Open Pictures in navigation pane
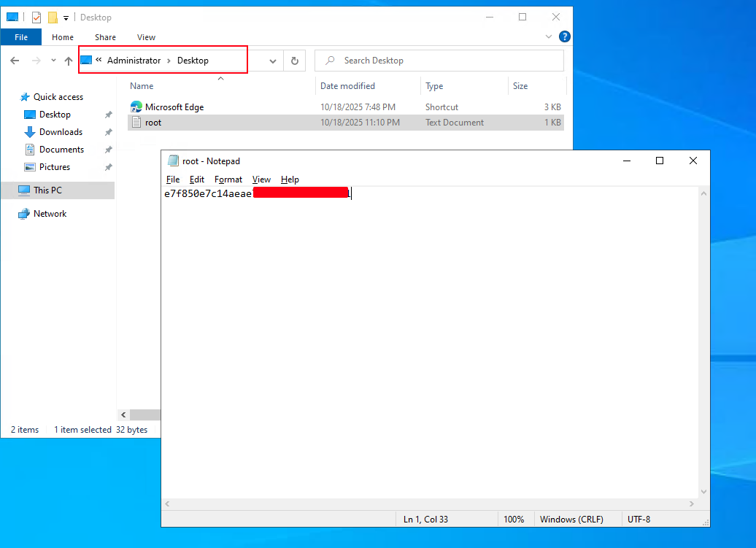The width and height of the screenshot is (756, 548). [x=55, y=167]
